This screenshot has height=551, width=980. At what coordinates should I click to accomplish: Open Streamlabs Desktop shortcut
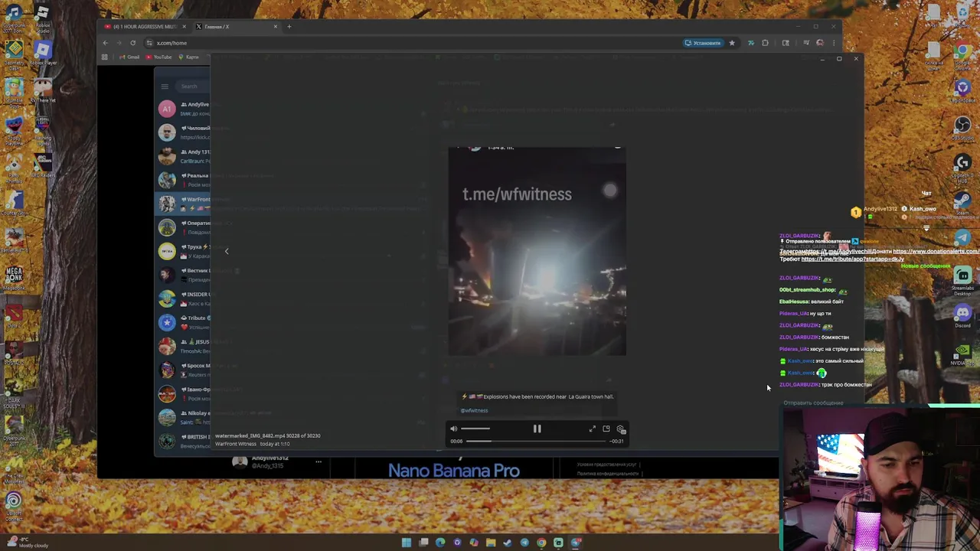962,281
